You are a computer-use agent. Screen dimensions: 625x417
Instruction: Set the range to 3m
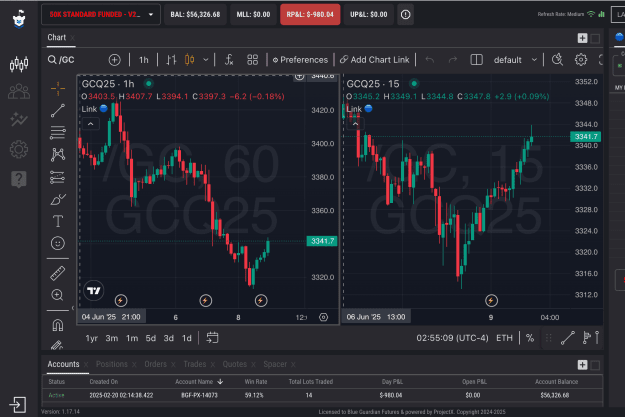[x=112, y=338]
